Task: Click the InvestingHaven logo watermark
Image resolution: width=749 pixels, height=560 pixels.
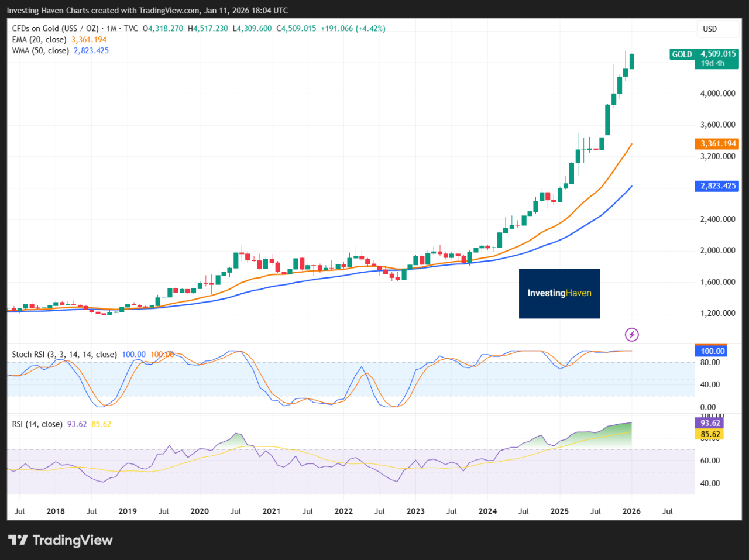Action: pyautogui.click(x=559, y=293)
